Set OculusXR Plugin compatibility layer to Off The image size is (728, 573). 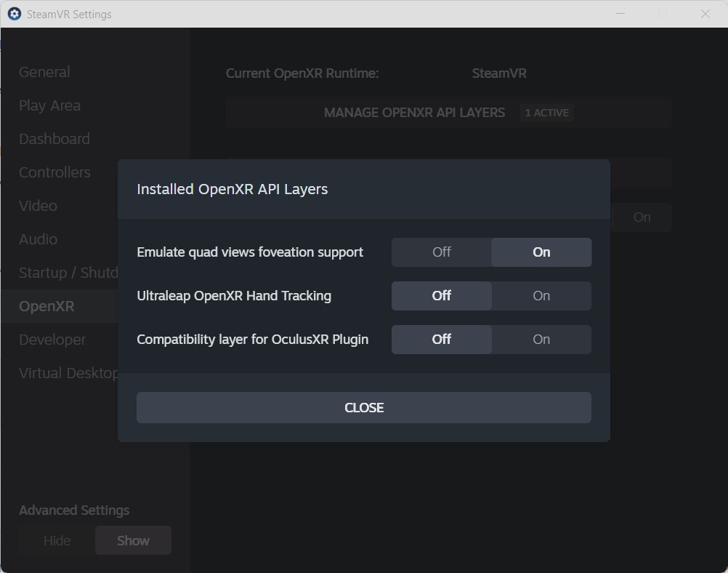[x=442, y=340]
